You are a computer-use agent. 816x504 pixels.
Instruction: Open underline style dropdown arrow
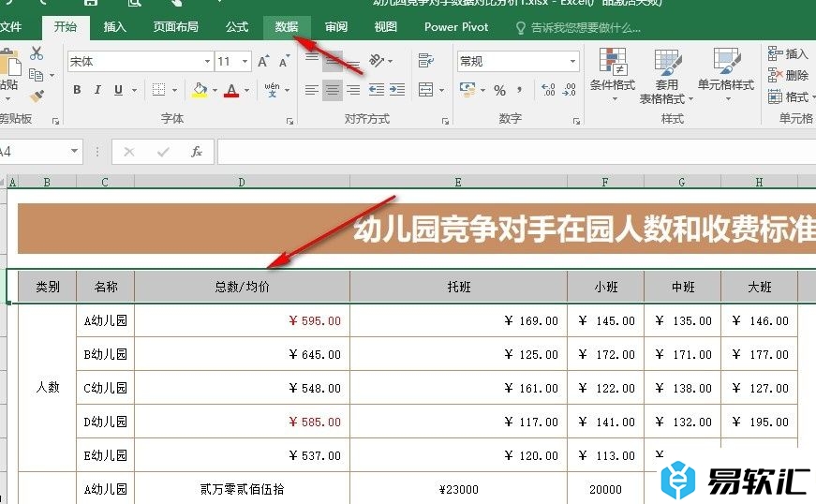[134, 90]
